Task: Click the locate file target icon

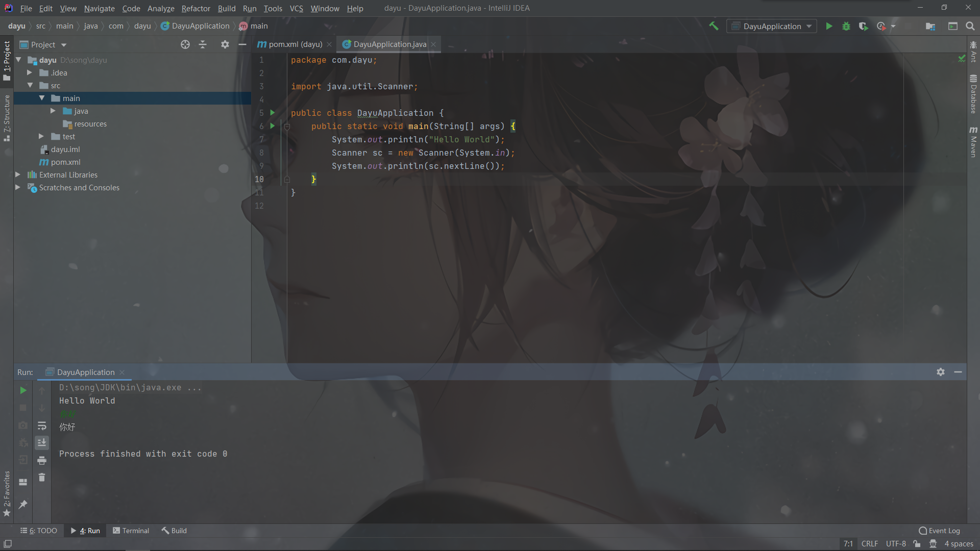Action: (x=185, y=44)
